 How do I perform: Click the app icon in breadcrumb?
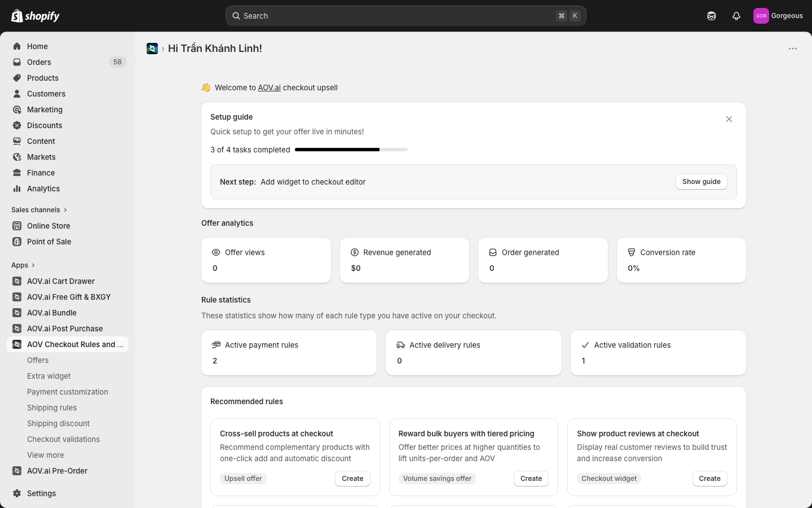pyautogui.click(x=152, y=49)
